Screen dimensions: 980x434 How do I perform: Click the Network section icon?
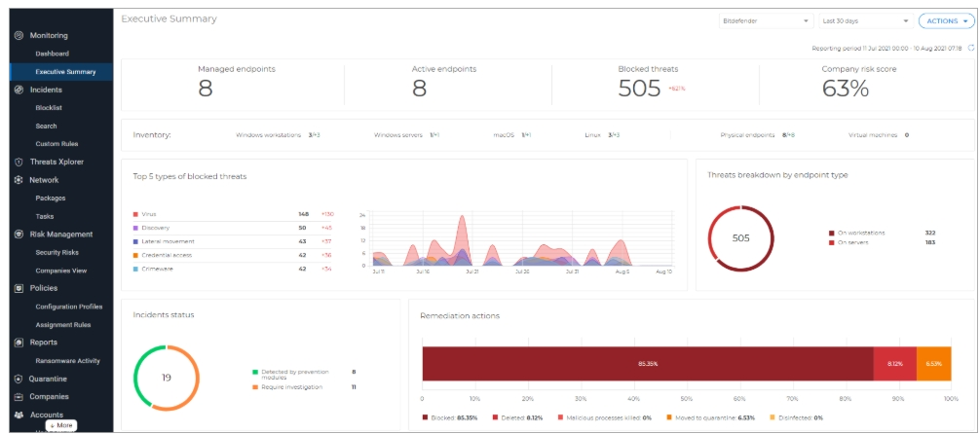pos(19,180)
